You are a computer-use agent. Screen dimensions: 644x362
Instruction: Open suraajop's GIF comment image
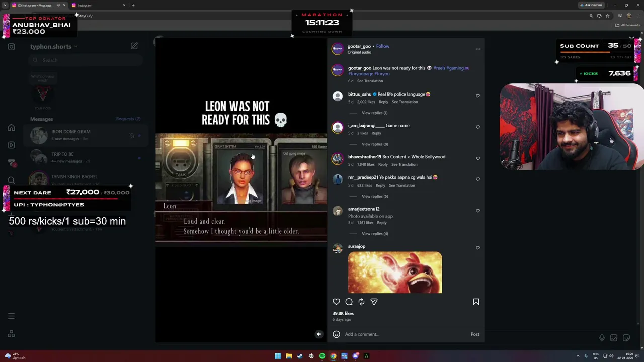tap(395, 273)
